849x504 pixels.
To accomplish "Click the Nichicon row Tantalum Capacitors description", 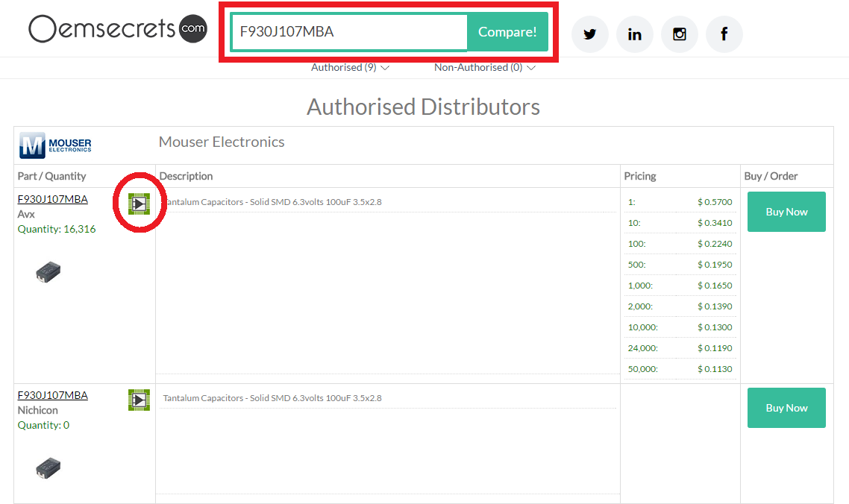I will 272,398.
